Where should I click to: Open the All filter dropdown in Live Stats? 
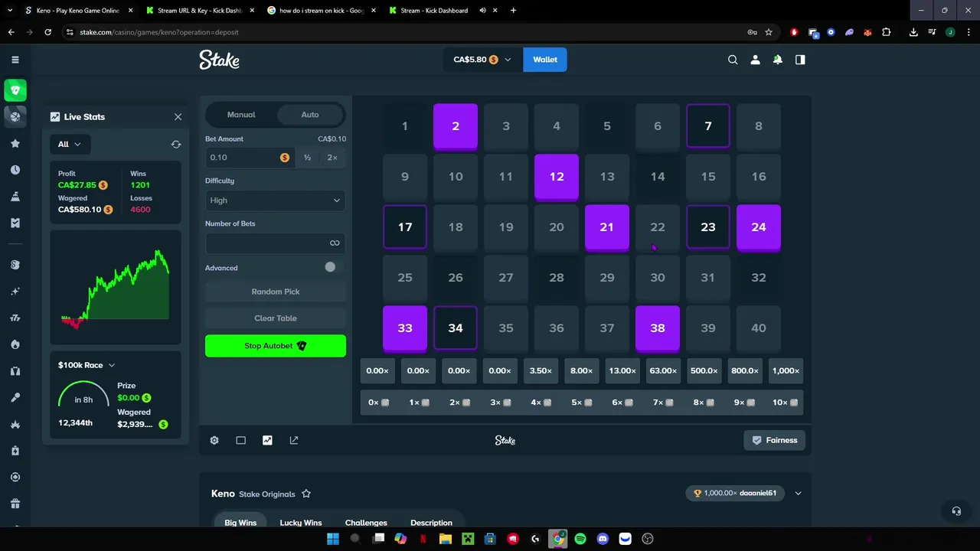(70, 144)
